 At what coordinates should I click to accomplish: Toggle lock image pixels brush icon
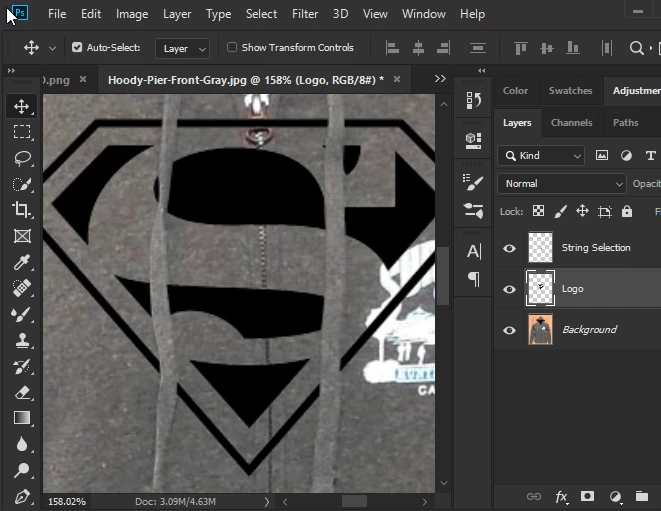click(560, 211)
